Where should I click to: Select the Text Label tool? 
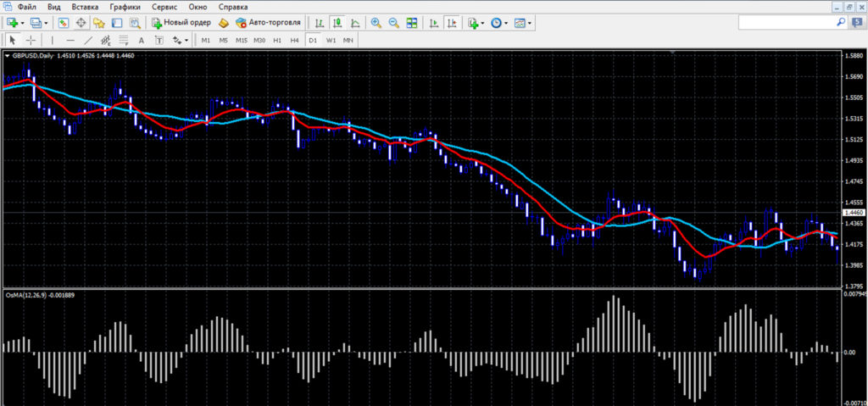tap(159, 40)
